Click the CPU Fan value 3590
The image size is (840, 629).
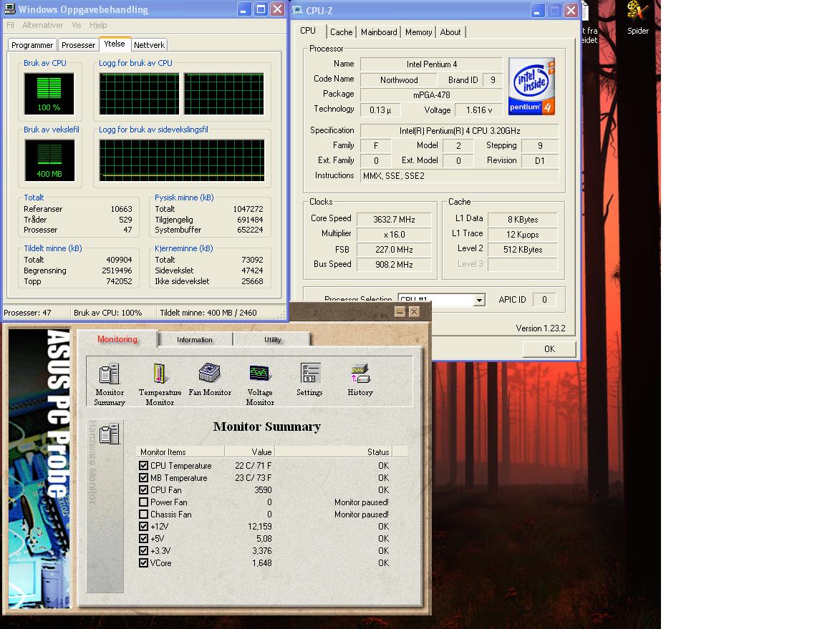[263, 489]
